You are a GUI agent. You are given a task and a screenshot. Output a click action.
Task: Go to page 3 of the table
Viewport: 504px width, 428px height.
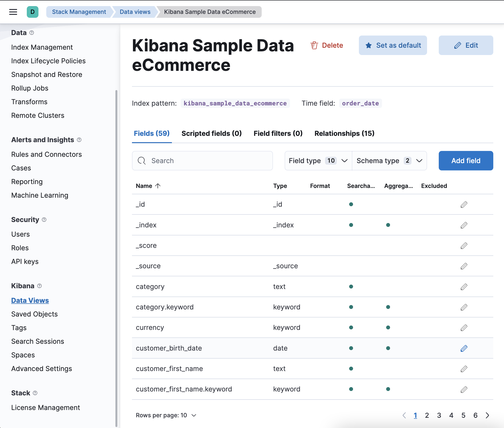click(x=439, y=415)
